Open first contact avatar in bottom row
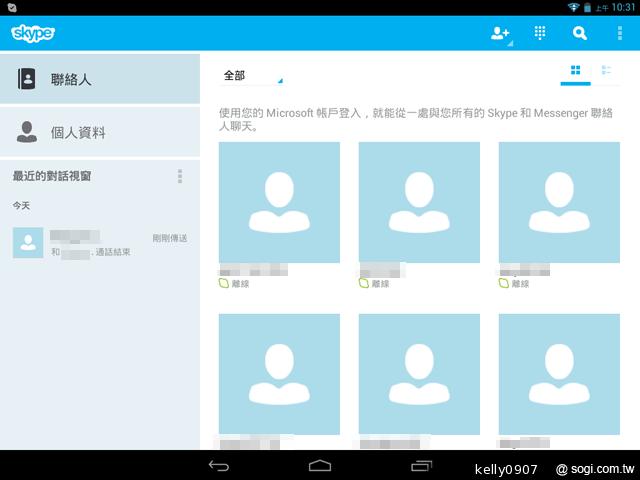The image size is (640, 480). pyautogui.click(x=279, y=374)
